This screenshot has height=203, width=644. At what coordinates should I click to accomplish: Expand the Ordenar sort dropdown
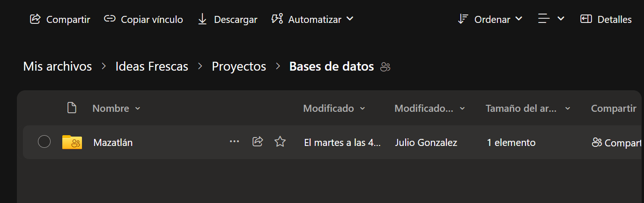[489, 19]
